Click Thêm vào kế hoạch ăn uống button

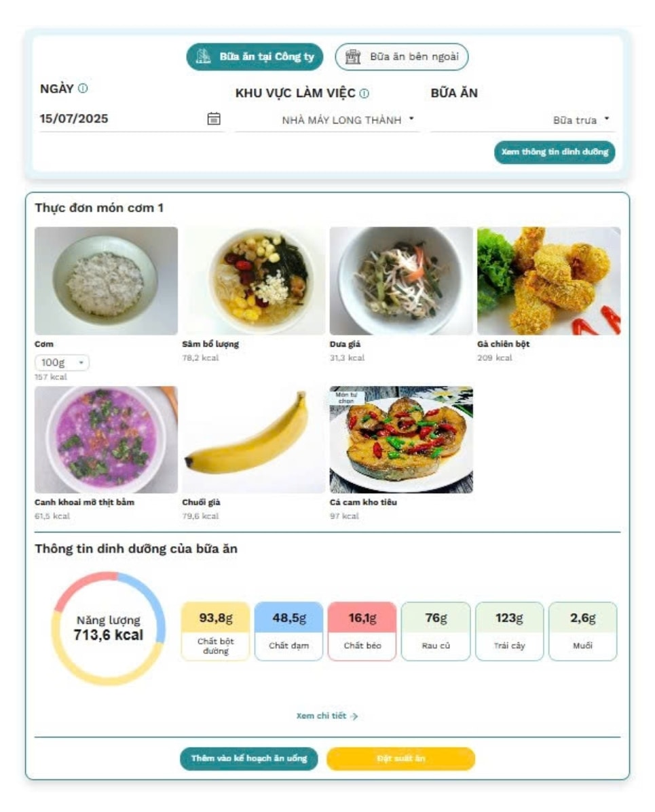point(248,758)
